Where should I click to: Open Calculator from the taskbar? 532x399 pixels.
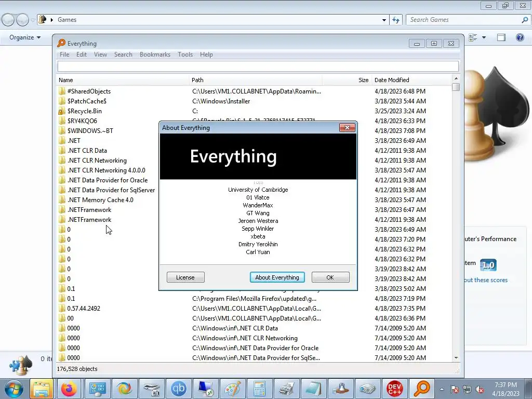tap(260, 389)
